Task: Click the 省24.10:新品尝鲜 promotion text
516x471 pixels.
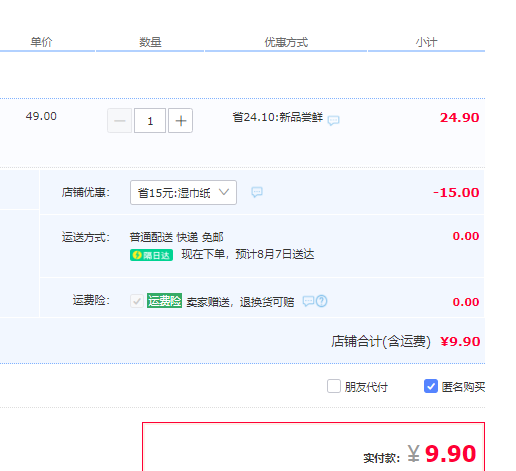Action: pos(278,117)
